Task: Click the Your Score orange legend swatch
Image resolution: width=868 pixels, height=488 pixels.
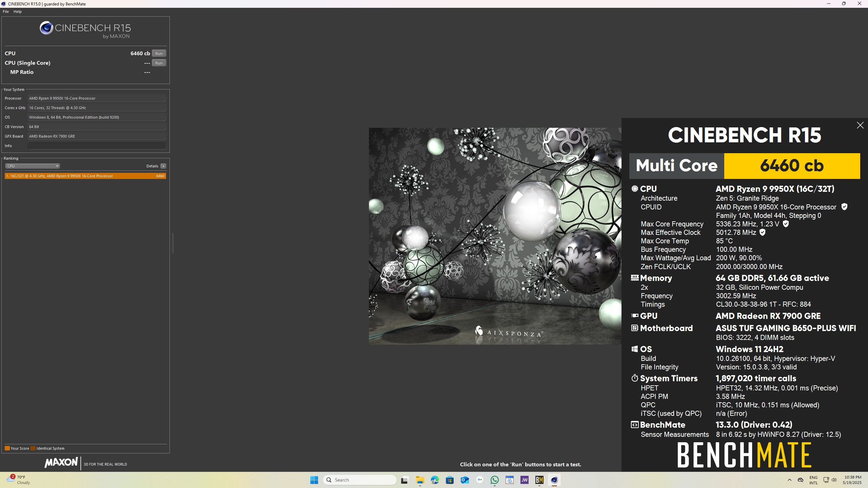Action: click(x=7, y=448)
